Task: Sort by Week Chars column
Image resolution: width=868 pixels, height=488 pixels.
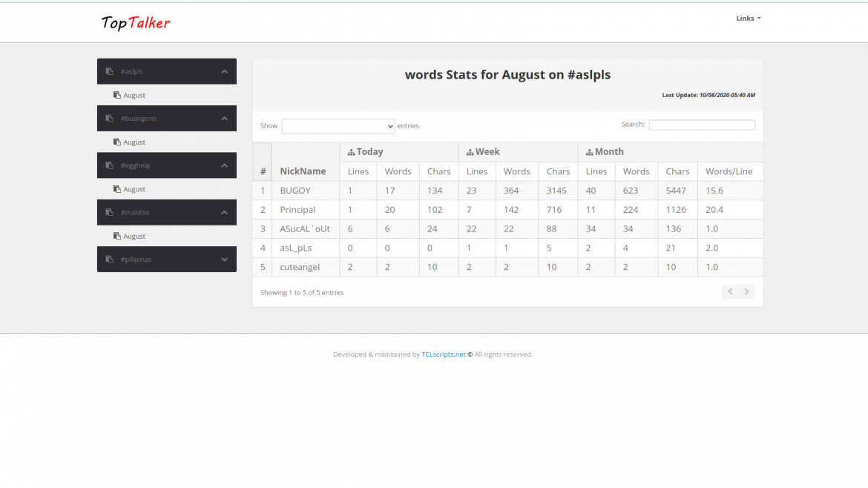Action: point(558,171)
